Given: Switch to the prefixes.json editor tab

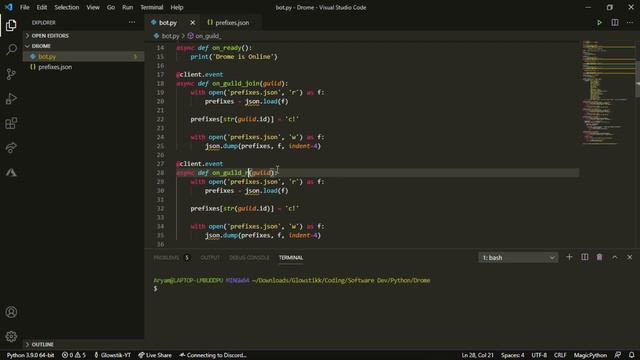Looking at the screenshot, I should coord(231,23).
